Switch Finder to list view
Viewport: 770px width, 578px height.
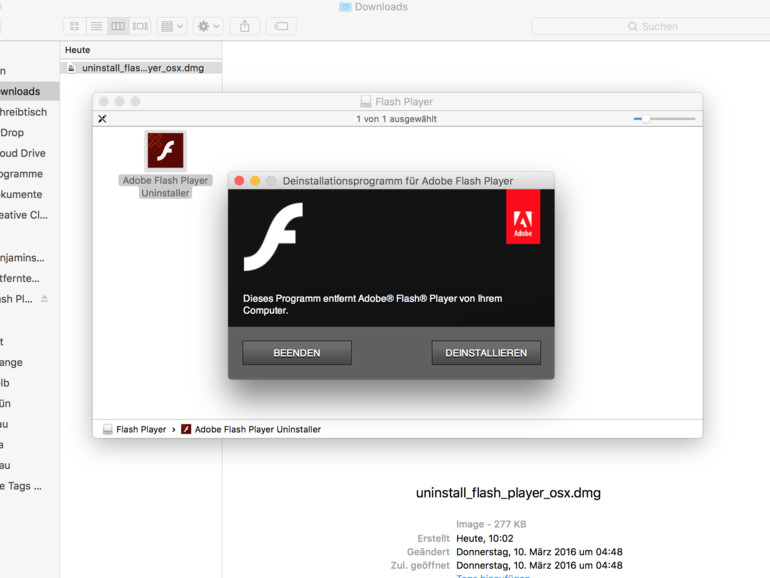(x=97, y=26)
